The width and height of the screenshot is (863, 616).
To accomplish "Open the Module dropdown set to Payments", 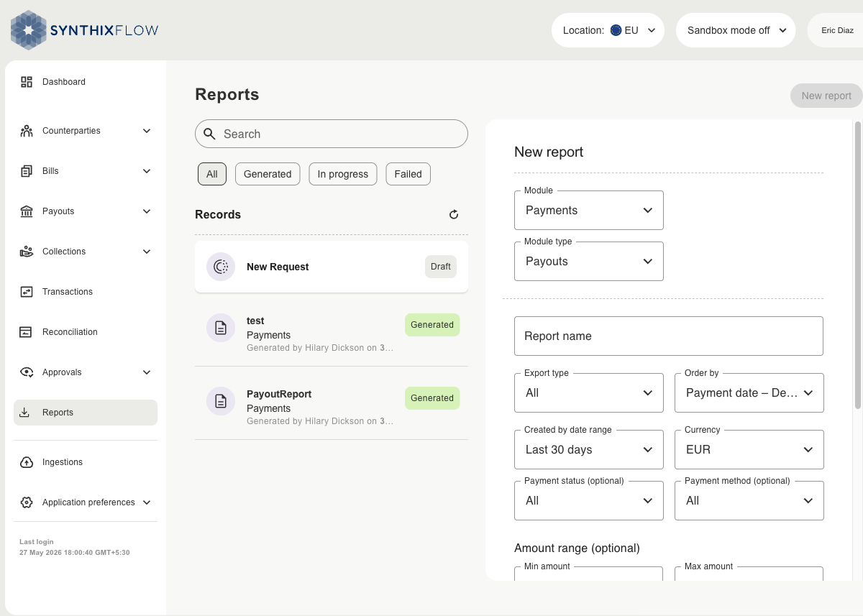I will coord(589,211).
